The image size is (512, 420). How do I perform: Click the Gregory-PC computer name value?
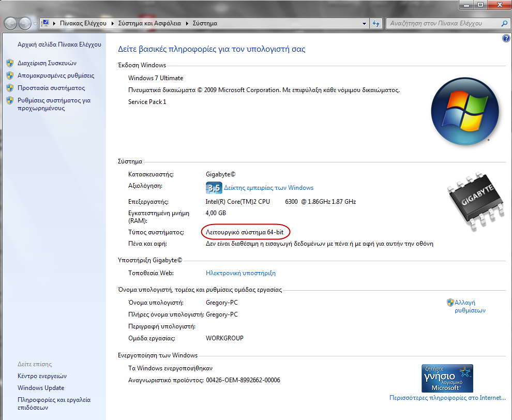click(222, 303)
